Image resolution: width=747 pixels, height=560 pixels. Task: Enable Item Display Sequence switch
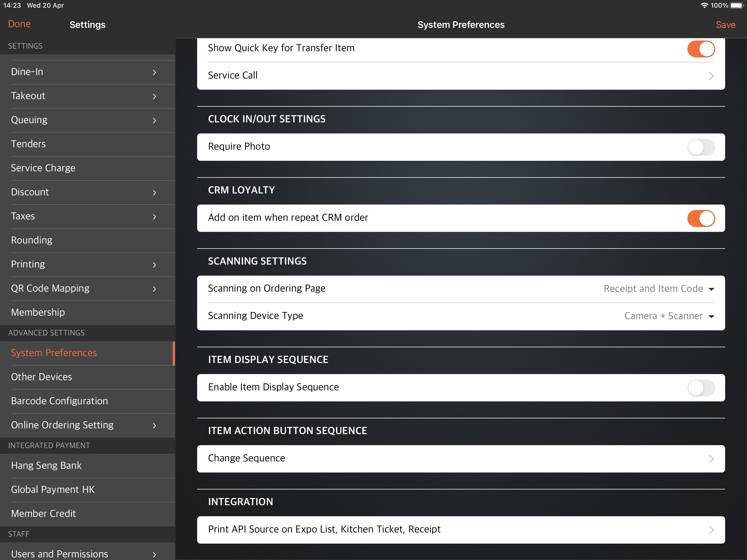pos(701,388)
